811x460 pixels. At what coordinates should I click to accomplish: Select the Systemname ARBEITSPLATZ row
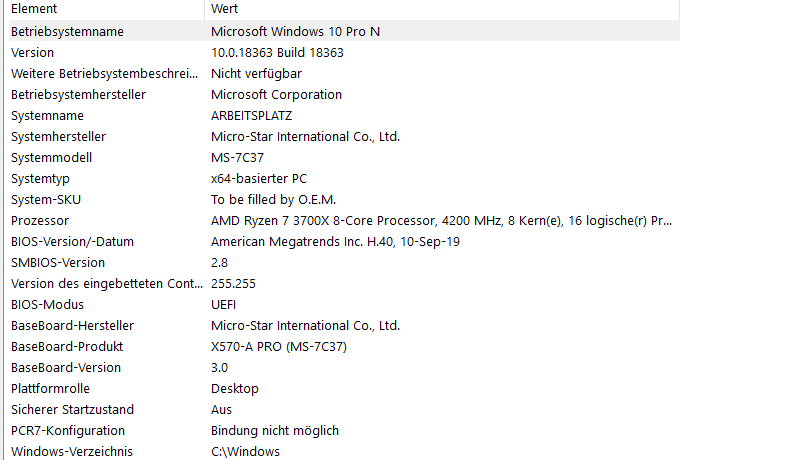coord(344,115)
